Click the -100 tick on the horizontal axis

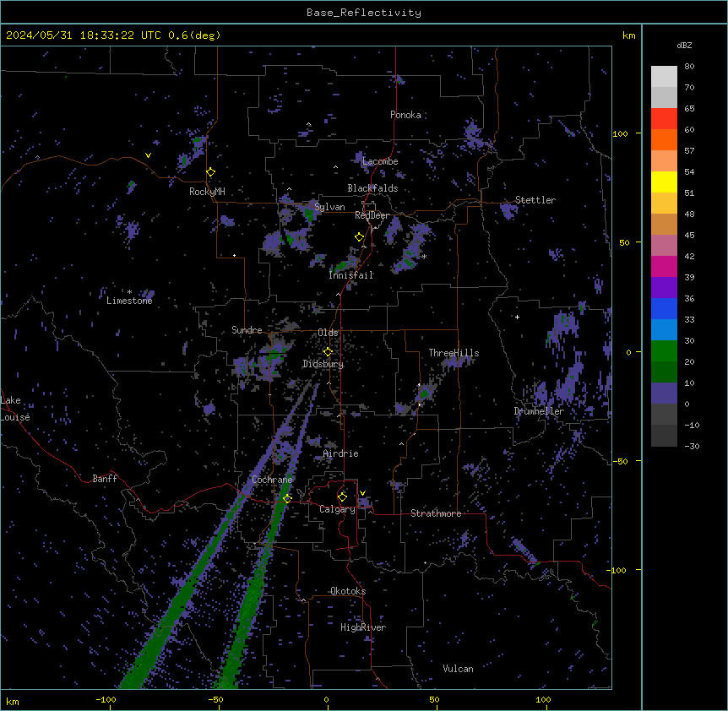[x=106, y=699]
